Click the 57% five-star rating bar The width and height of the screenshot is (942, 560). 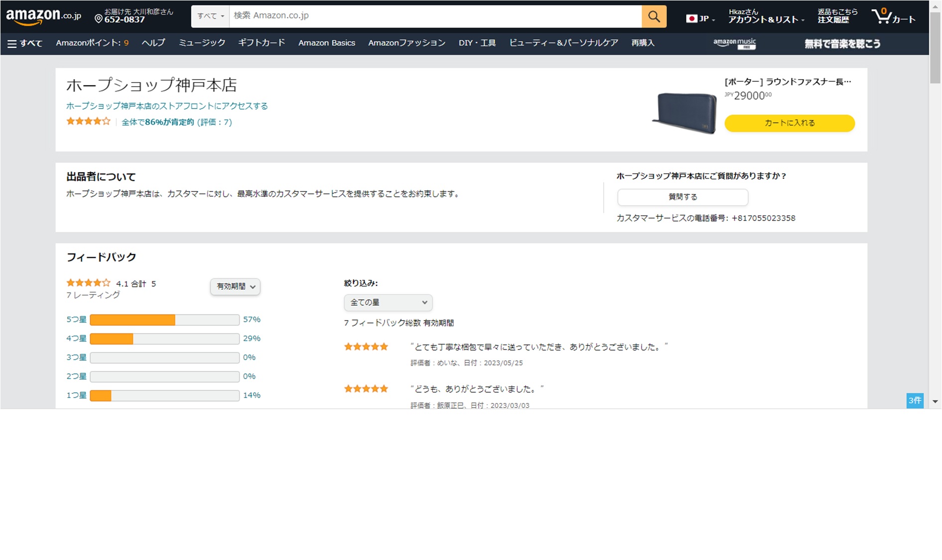[164, 320]
